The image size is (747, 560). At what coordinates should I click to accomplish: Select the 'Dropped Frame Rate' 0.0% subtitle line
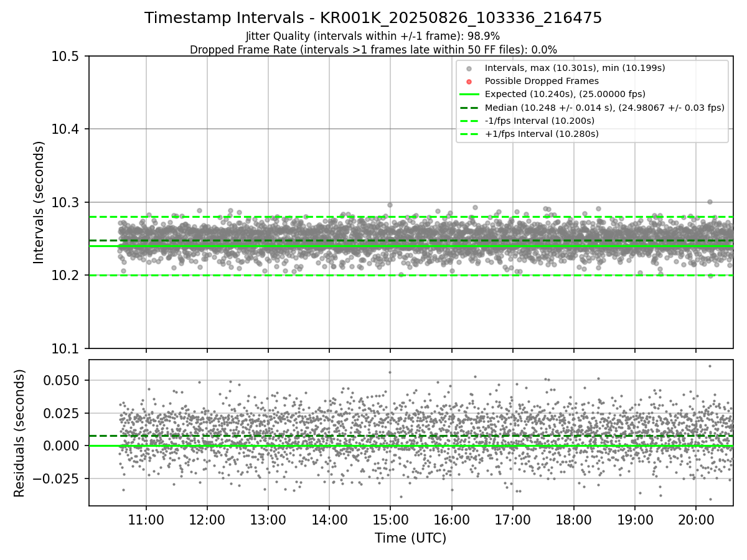[x=373, y=50]
